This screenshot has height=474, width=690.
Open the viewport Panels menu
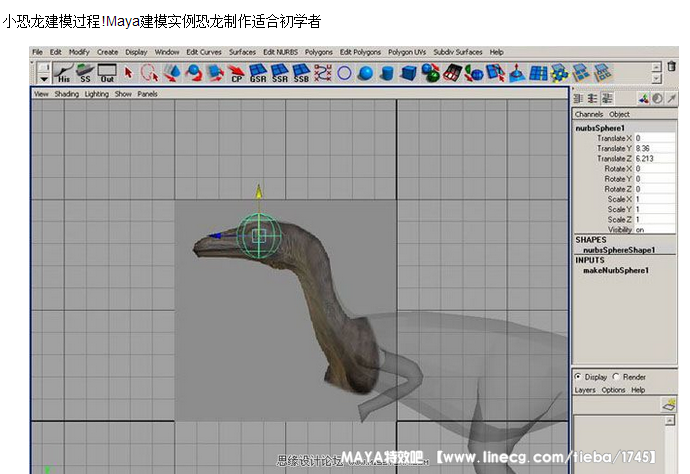147,94
